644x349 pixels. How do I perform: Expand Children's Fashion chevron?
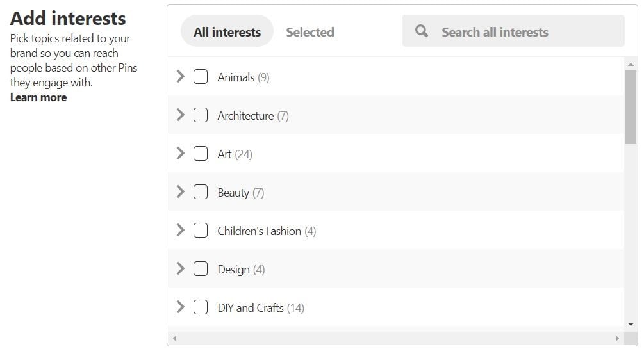(x=180, y=231)
